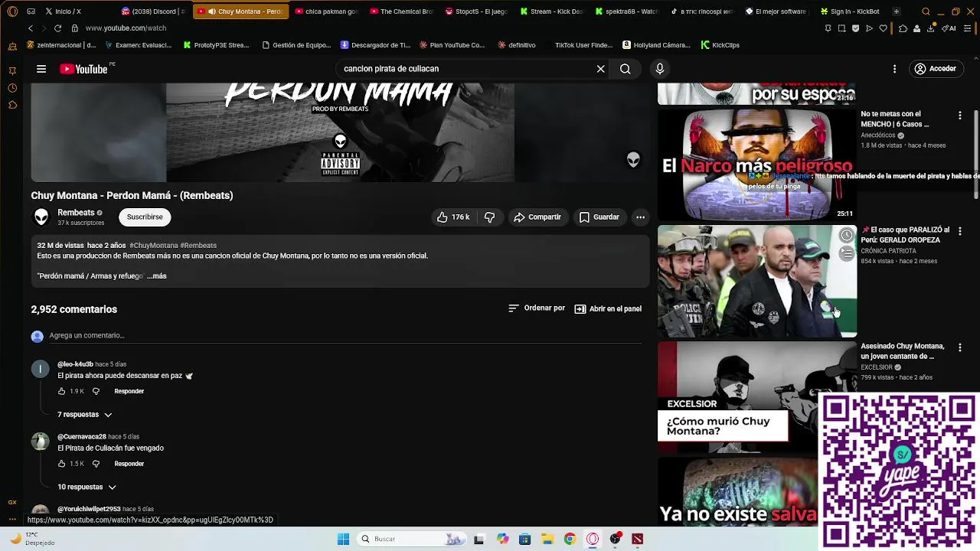Dislike the comment from @leo-k4u3b

[x=96, y=391]
